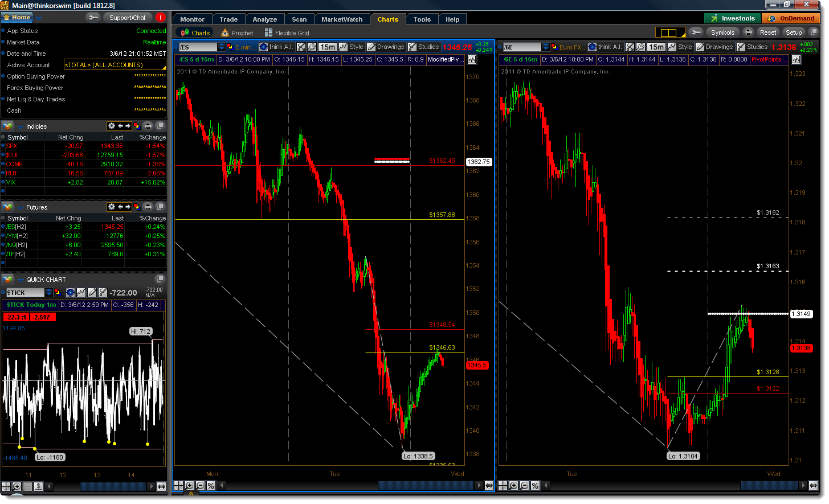This screenshot has height=504, width=829.
Task: Open Studies menu in the /ES chart
Action: point(423,47)
